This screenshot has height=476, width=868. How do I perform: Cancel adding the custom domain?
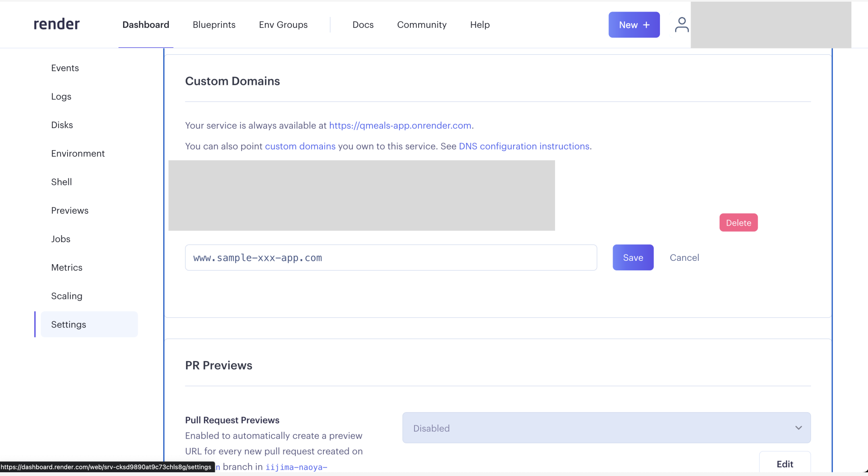[684, 257]
